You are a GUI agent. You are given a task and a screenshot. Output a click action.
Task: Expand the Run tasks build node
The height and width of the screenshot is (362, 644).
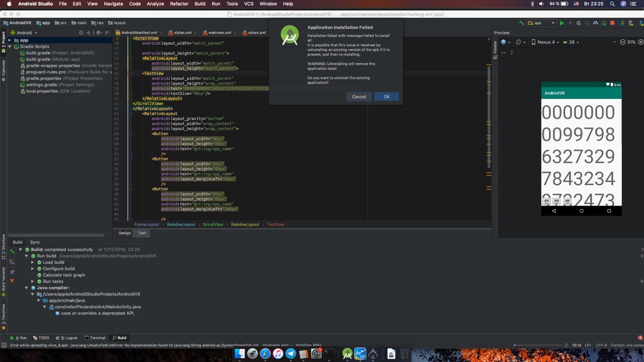pos(33,282)
